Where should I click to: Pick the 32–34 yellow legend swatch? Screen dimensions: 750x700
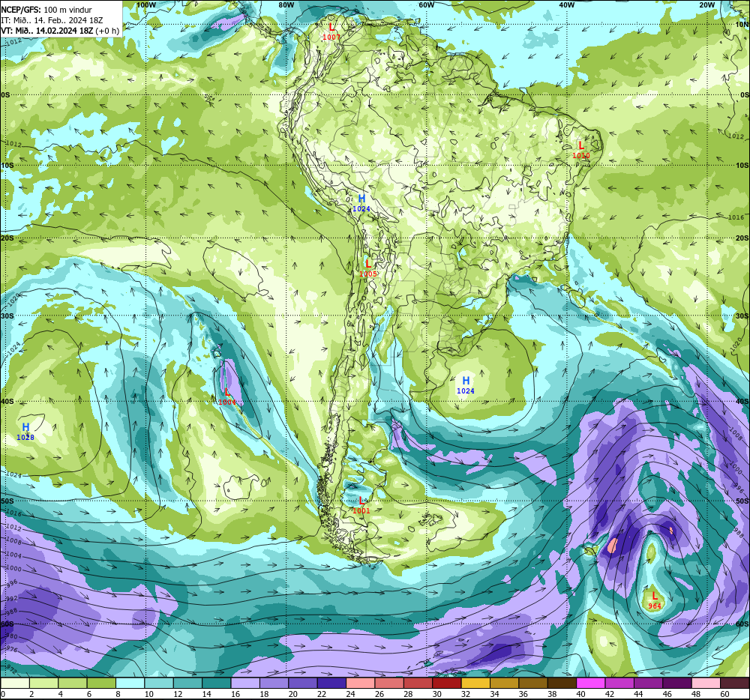[x=475, y=683]
